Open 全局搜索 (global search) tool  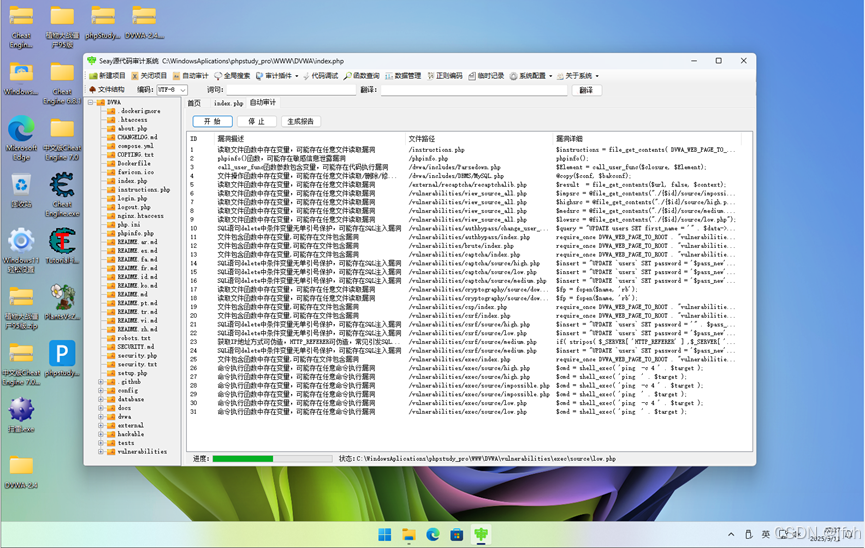pos(232,76)
